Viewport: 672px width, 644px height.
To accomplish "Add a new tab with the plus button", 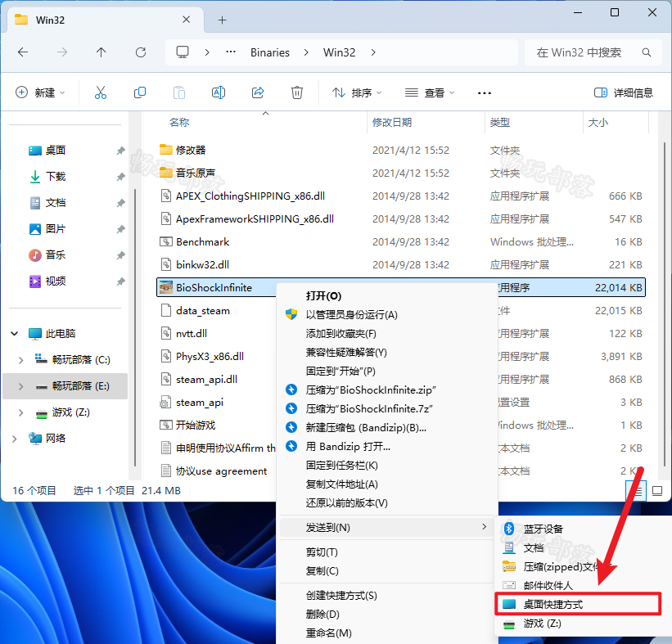I will (222, 20).
